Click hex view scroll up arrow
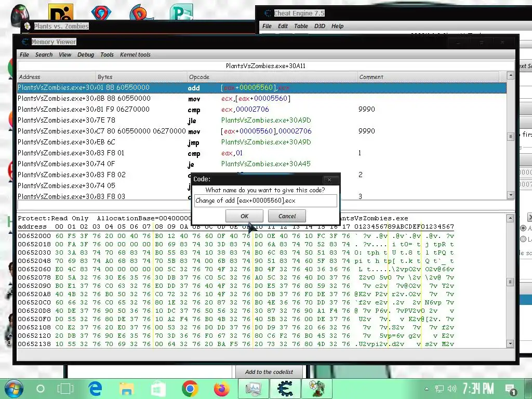The width and height of the screenshot is (532, 399). point(510,218)
